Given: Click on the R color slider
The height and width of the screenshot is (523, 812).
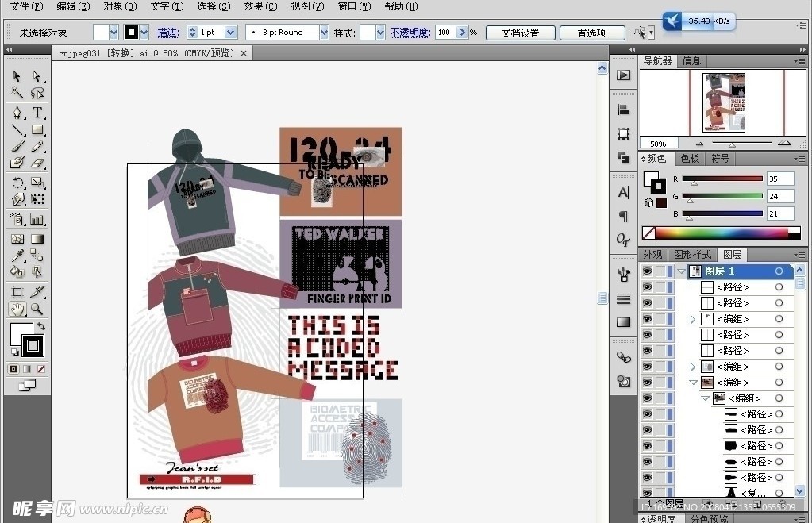Looking at the screenshot, I should [722, 179].
